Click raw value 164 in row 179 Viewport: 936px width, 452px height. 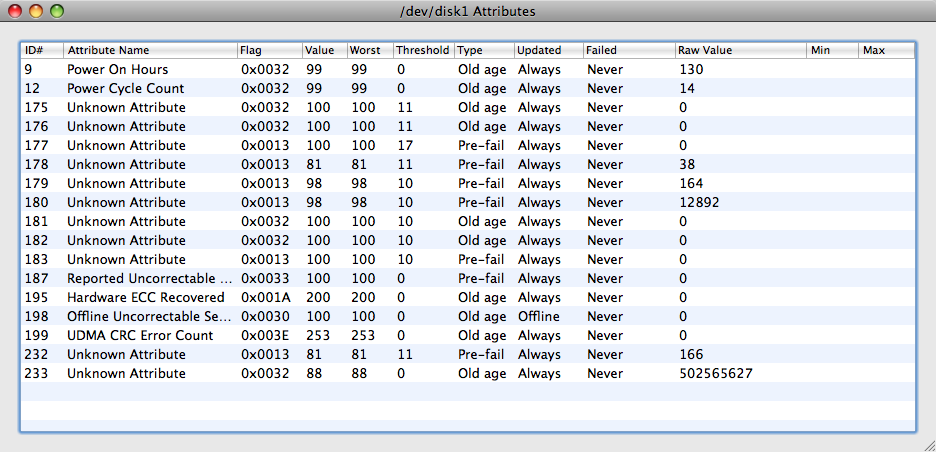tap(691, 183)
